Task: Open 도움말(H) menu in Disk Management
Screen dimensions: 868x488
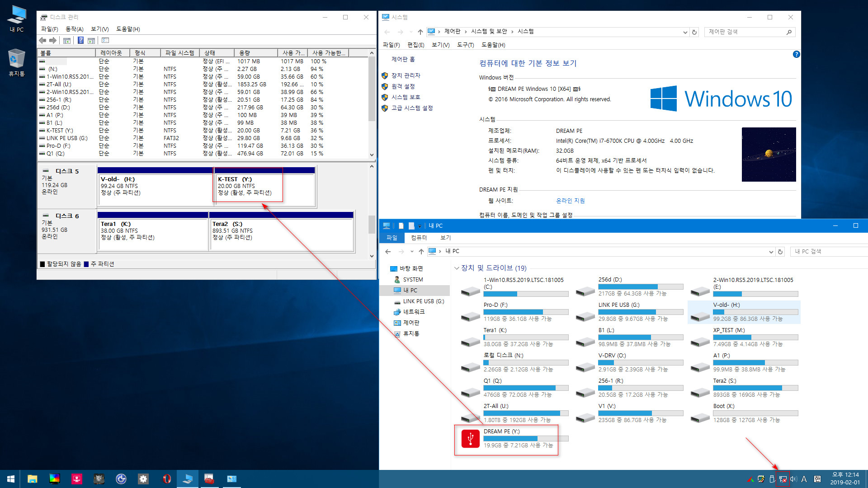Action: pyautogui.click(x=128, y=29)
